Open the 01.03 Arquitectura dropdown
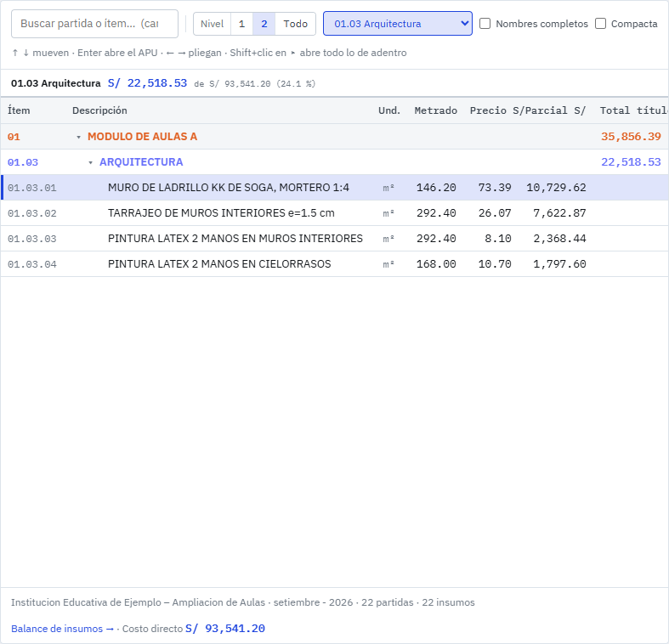The image size is (669, 644). click(x=398, y=24)
